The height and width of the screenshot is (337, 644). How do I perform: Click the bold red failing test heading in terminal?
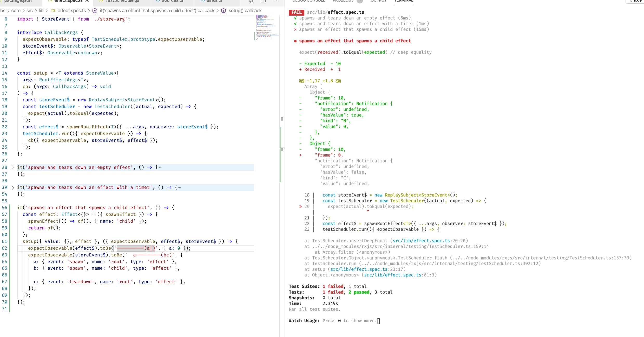[x=355, y=41]
